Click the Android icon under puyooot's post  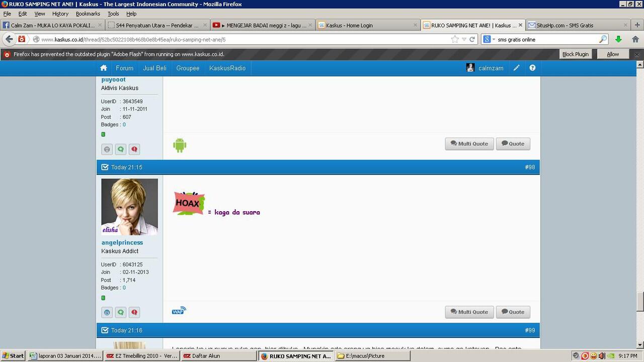180,145
